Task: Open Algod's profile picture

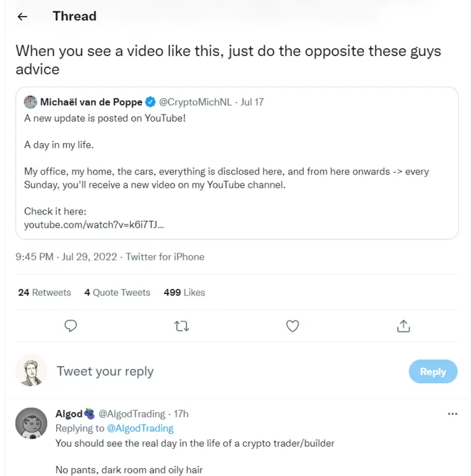Action: pyautogui.click(x=31, y=423)
